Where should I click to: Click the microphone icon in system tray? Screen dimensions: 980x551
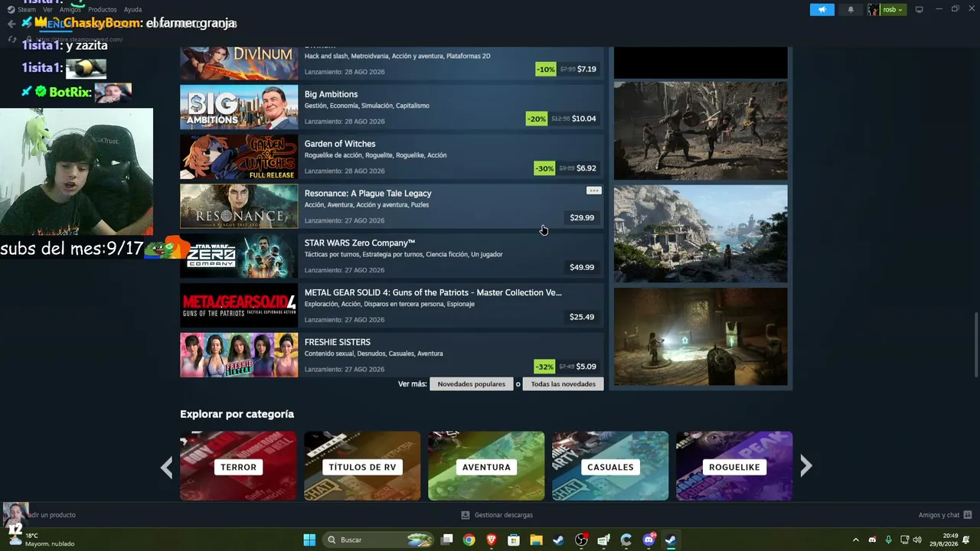click(888, 540)
